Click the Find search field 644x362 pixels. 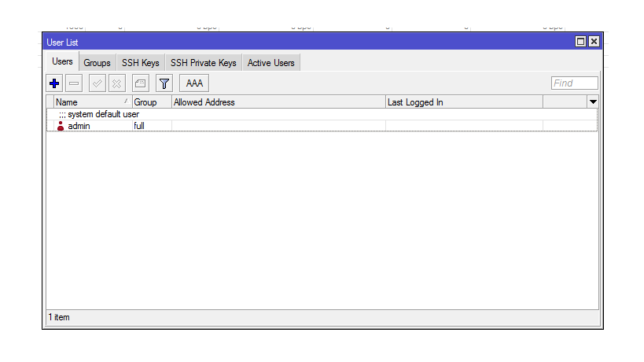coord(575,83)
